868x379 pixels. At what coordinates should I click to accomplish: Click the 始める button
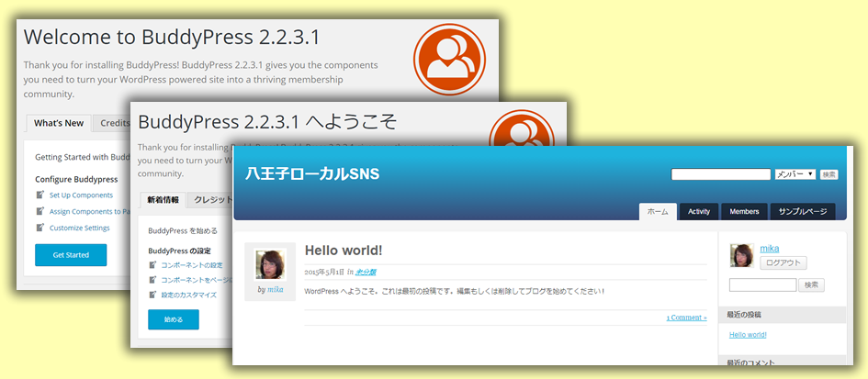[x=174, y=319]
